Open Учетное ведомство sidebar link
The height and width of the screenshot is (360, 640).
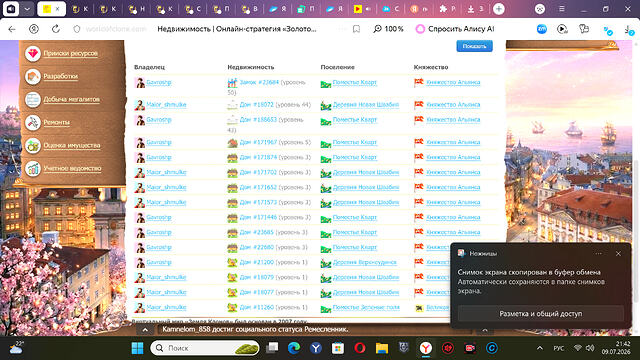72,168
